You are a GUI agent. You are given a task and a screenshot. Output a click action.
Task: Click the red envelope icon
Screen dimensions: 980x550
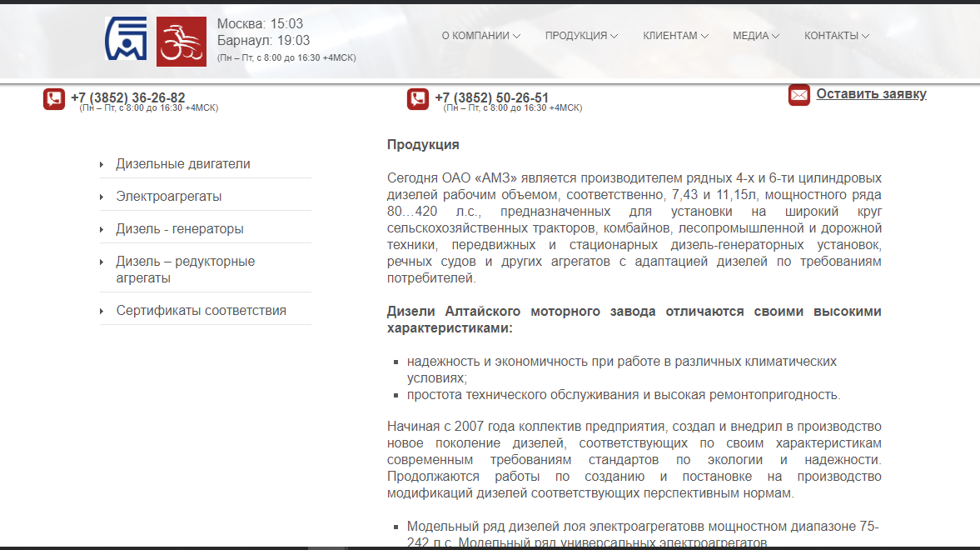(798, 94)
